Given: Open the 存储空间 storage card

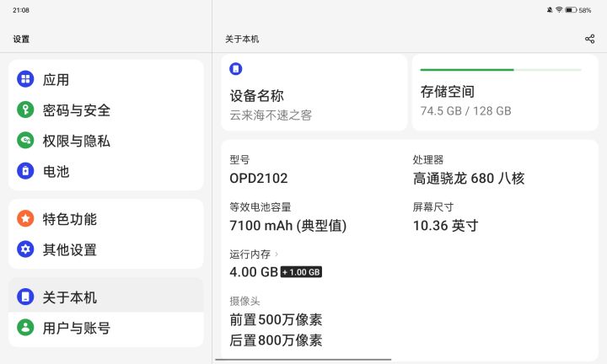Looking at the screenshot, I should [x=502, y=99].
